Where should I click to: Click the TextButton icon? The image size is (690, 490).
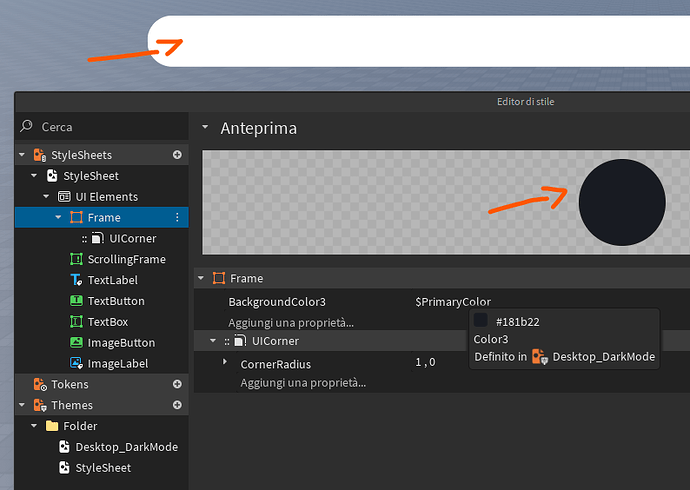[76, 301]
